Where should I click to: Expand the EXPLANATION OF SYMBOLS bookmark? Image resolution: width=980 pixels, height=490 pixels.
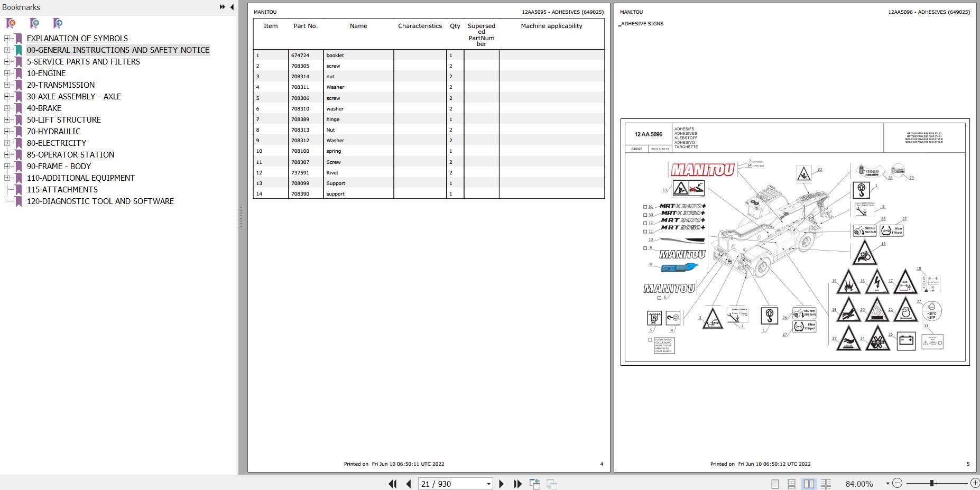click(x=7, y=38)
